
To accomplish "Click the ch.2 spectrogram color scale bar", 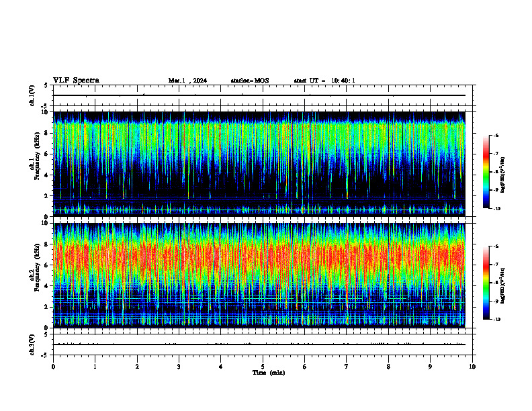I will pos(486,283).
